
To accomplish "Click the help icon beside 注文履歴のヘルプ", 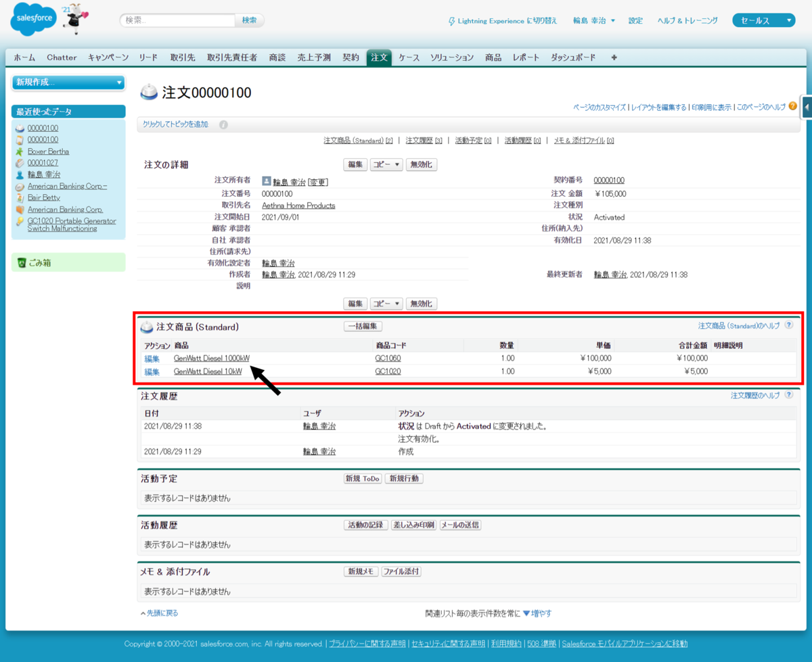I will [x=788, y=396].
